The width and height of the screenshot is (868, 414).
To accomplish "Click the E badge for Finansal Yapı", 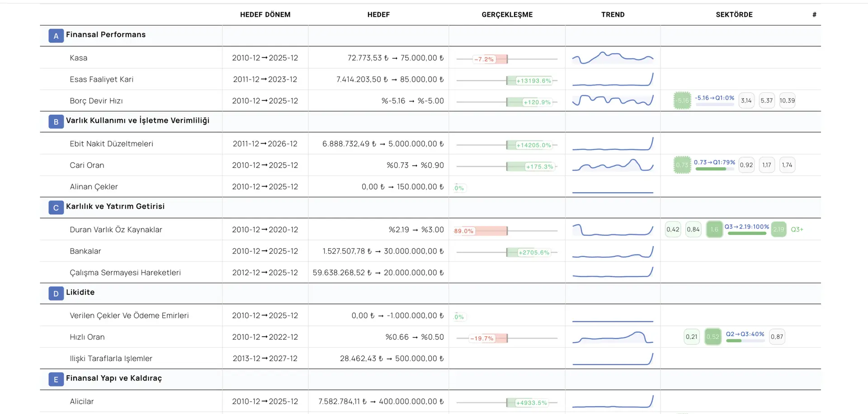I will tap(56, 379).
